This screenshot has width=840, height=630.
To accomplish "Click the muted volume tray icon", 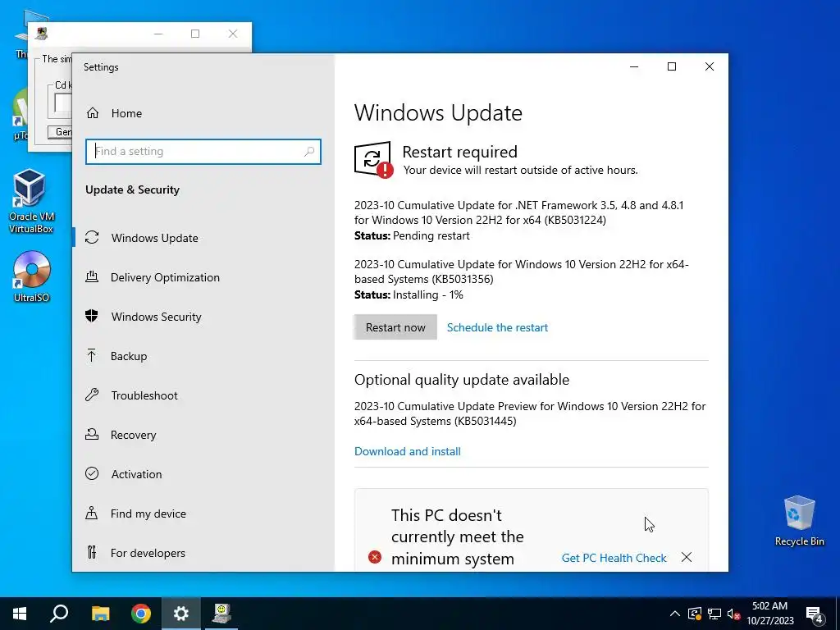I will click(x=734, y=614).
